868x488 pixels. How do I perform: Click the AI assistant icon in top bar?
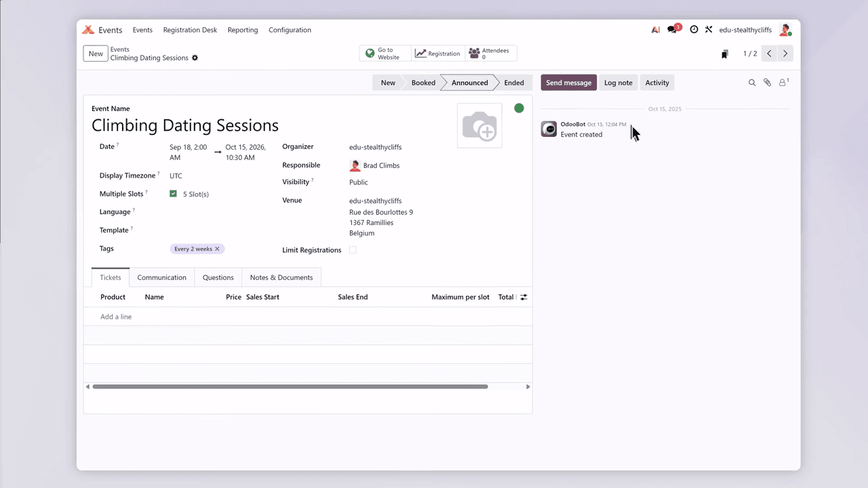coord(656,30)
